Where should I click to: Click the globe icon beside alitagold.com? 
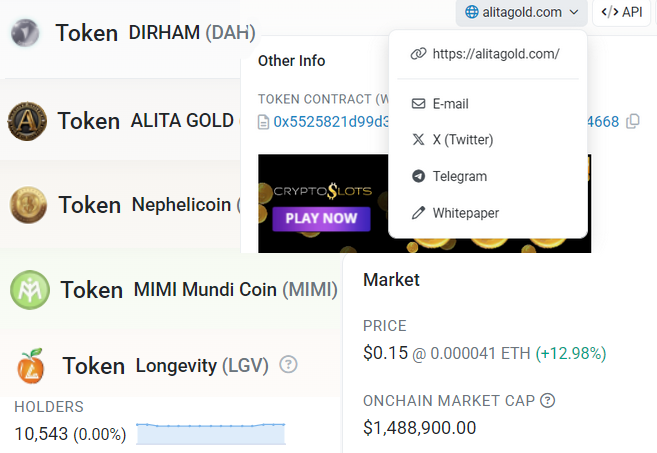click(471, 12)
